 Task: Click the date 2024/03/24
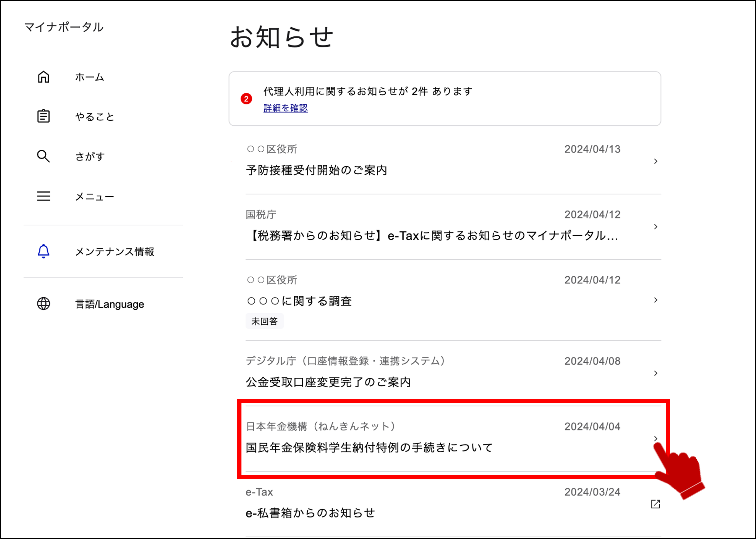[592, 492]
